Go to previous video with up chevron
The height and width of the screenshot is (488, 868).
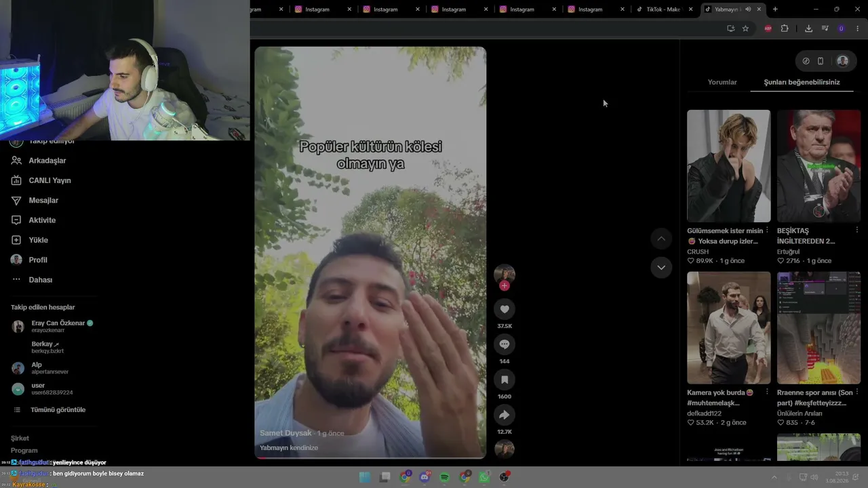click(661, 239)
